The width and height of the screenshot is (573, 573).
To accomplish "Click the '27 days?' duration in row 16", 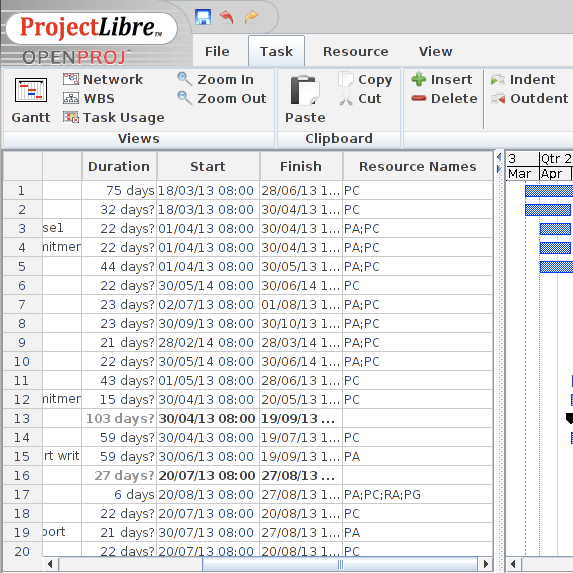I will click(119, 475).
